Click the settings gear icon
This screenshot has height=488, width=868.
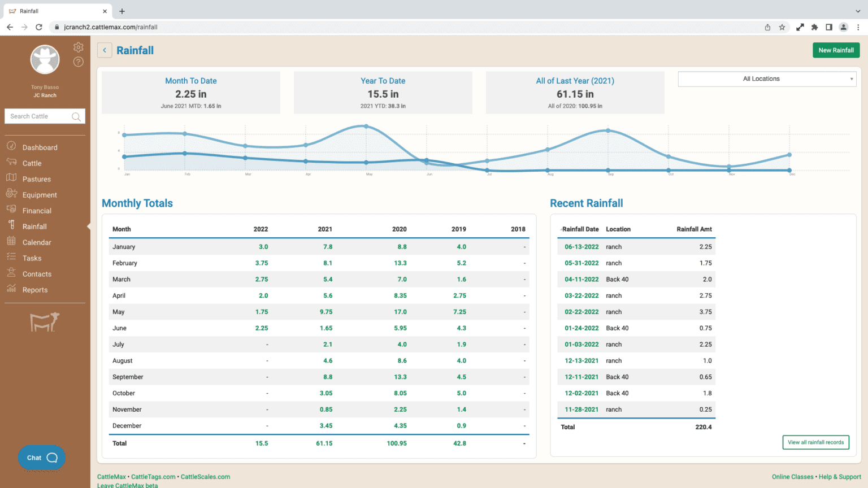click(78, 47)
